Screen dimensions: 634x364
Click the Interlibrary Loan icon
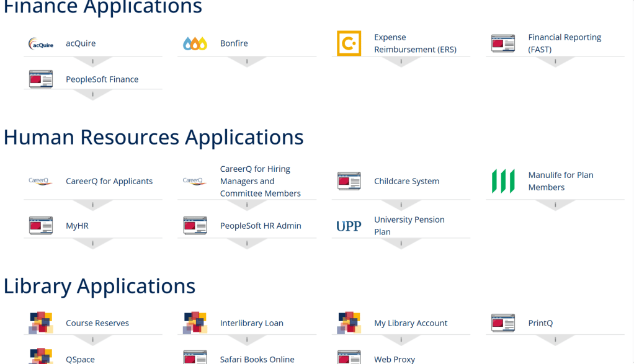(x=195, y=323)
